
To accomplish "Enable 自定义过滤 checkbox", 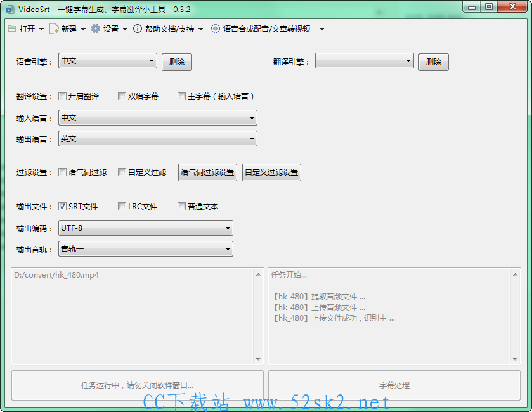I will [x=122, y=172].
